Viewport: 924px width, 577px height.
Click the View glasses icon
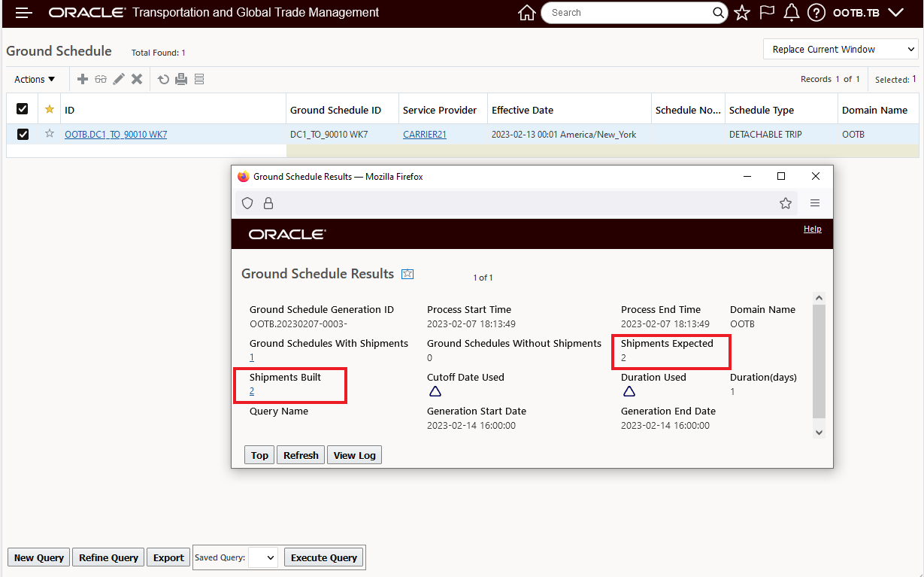pyautogui.click(x=101, y=79)
